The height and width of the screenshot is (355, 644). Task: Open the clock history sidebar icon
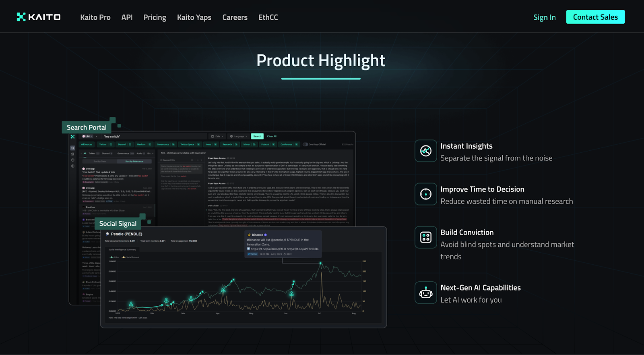pos(72,160)
